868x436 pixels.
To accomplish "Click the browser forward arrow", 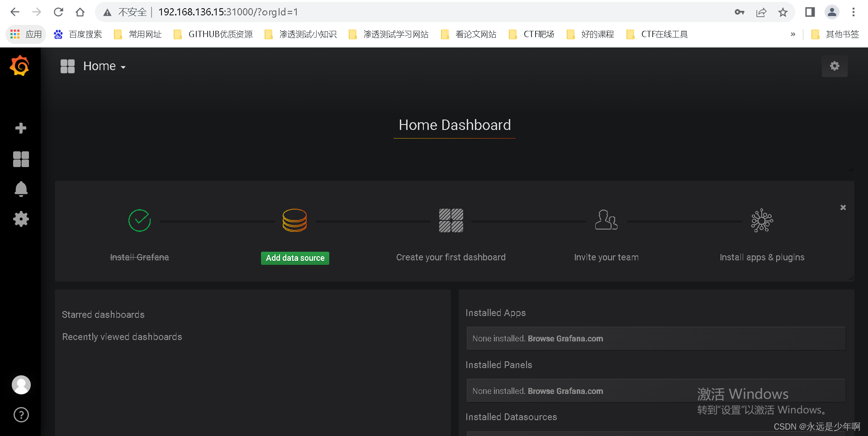I will point(37,12).
